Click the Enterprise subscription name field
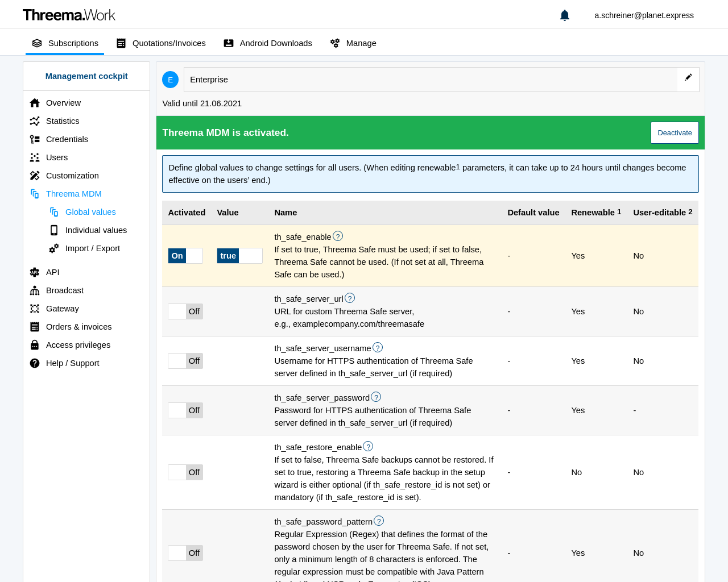Screen dimensions: 728x582 tap(431, 80)
